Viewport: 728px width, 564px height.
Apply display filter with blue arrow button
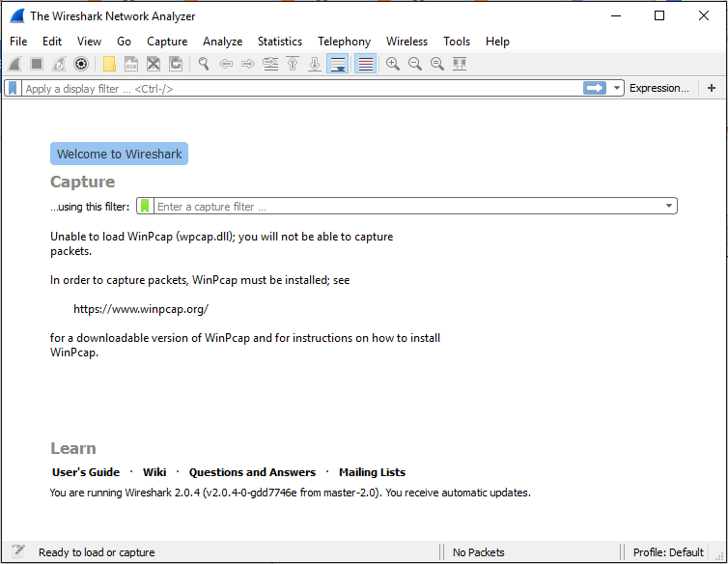pyautogui.click(x=595, y=88)
